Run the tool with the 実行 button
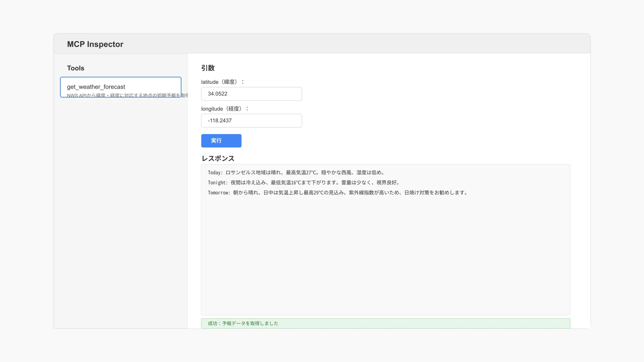Image resolution: width=644 pixels, height=362 pixels. coord(221,141)
